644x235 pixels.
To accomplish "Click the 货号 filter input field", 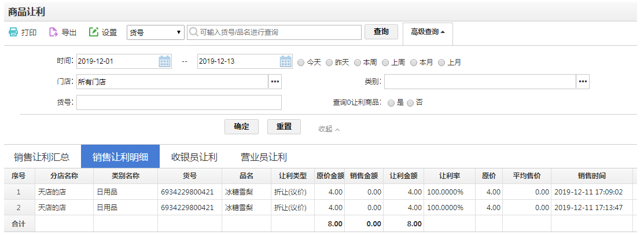I will (179, 102).
